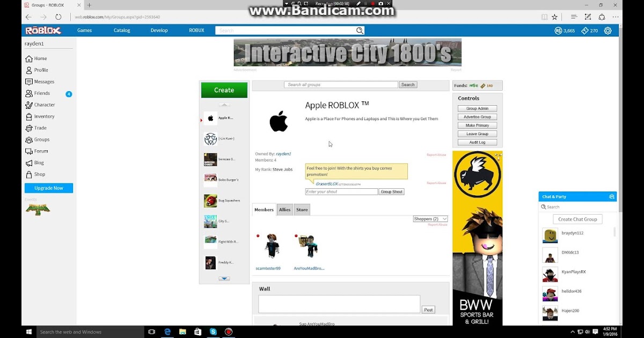Open Messages in the sidebar
The width and height of the screenshot is (644, 338).
[x=40, y=82]
